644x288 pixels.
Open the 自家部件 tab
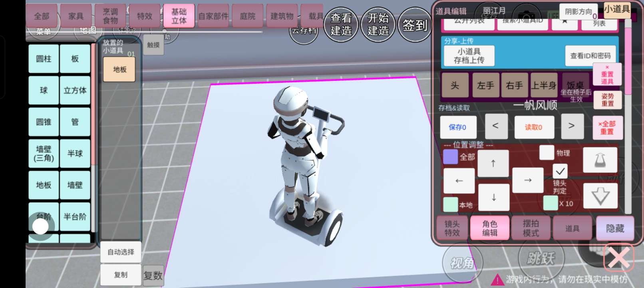click(213, 16)
